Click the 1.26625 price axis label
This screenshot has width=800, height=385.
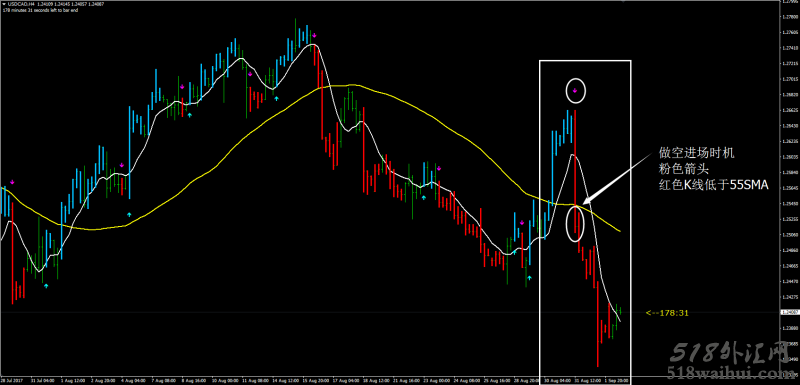pyautogui.click(x=790, y=110)
